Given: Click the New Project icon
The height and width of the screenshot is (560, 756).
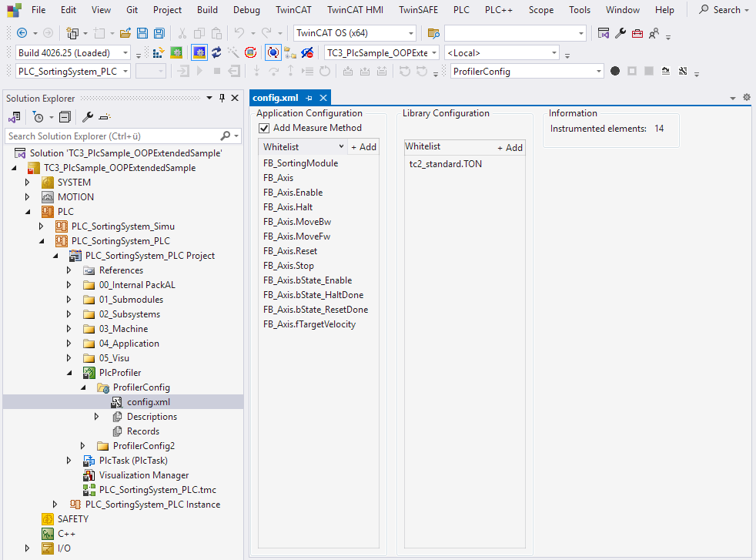Looking at the screenshot, I should 73,33.
